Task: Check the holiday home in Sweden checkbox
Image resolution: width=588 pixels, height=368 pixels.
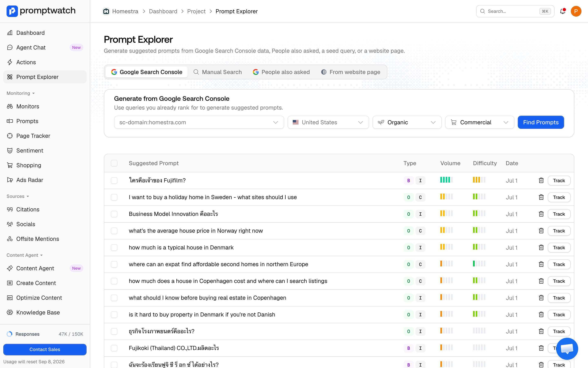Action: pyautogui.click(x=114, y=197)
